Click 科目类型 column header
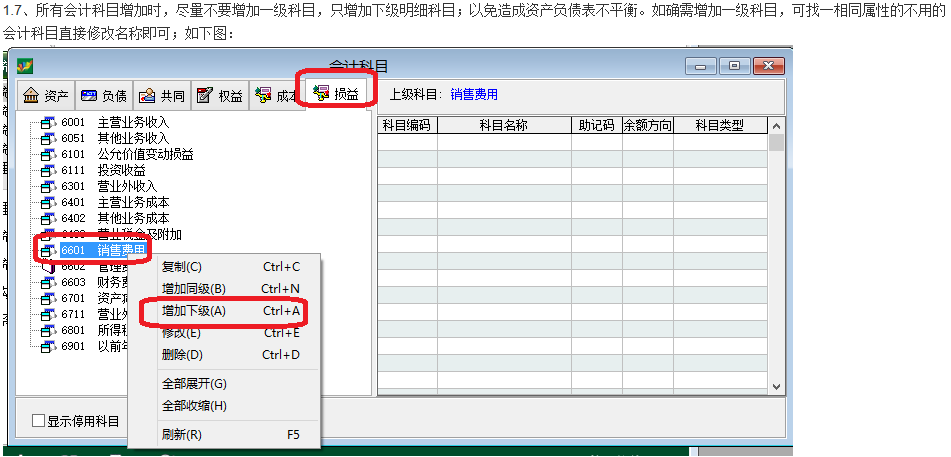 [720, 126]
